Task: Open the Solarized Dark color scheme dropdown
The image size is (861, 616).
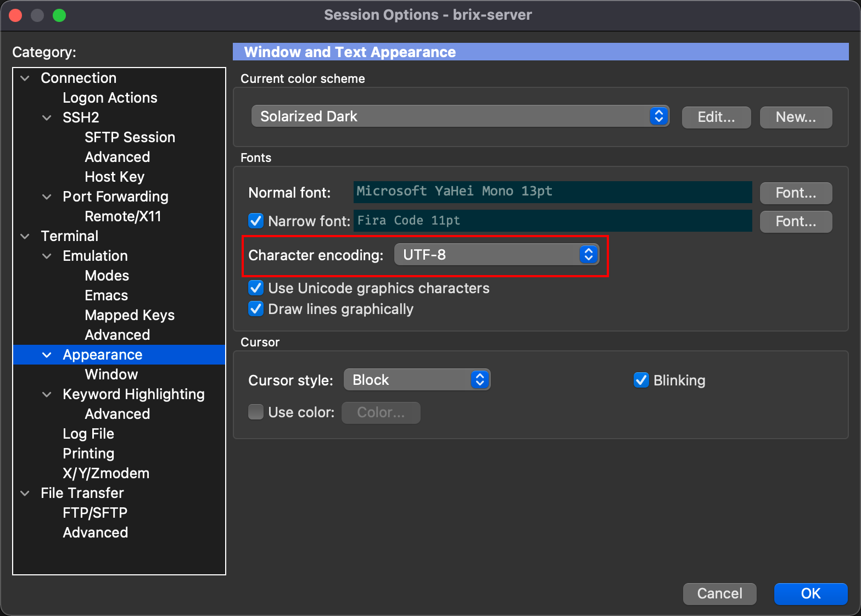Action: point(460,116)
